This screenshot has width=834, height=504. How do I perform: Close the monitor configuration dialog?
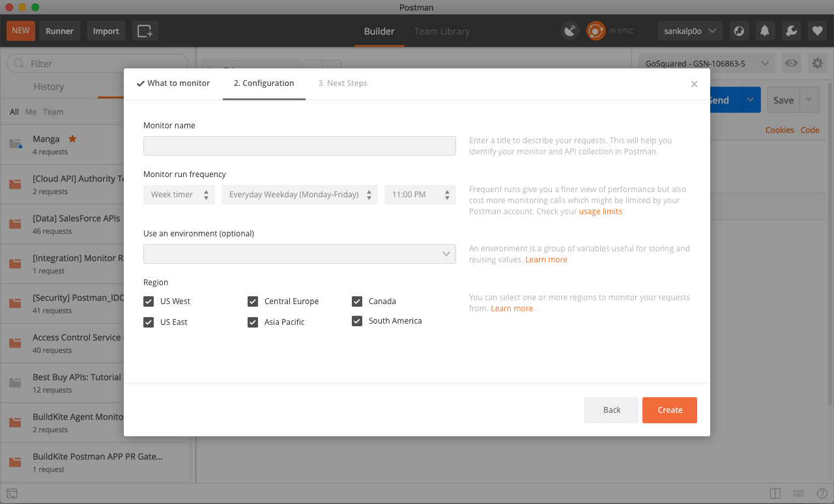click(x=694, y=84)
